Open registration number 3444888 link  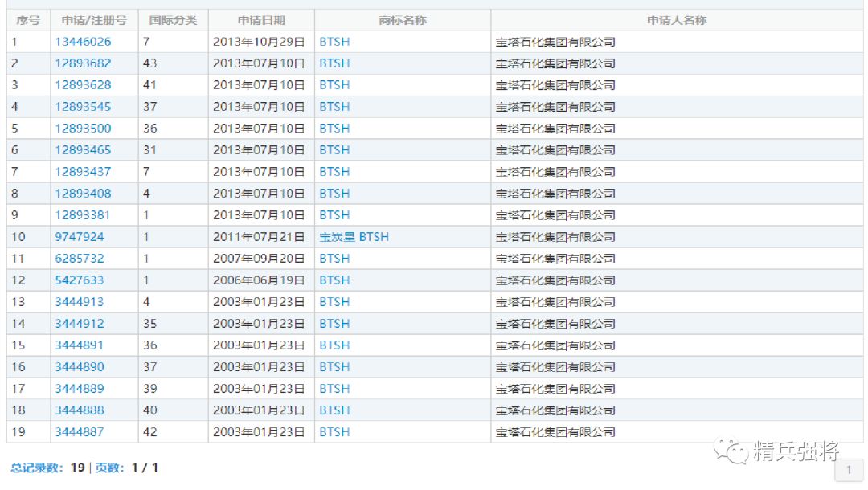pos(79,410)
